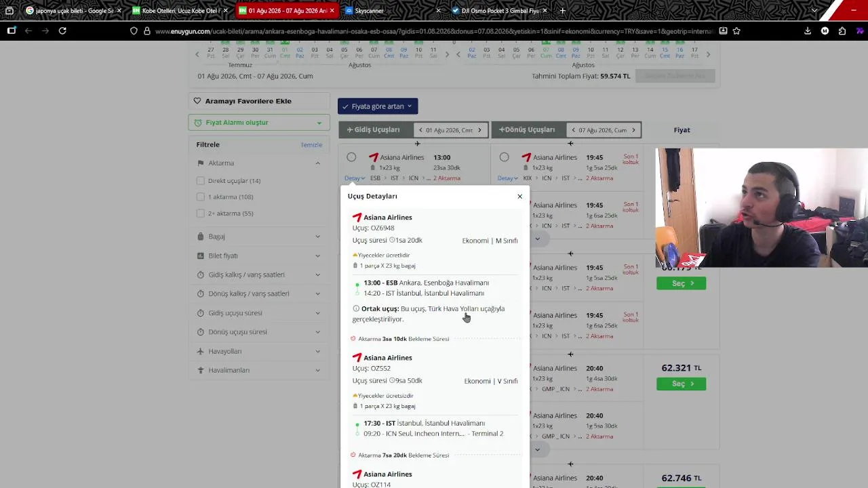868x488 pixels.
Task: Click the heart icon beside Aramayı Favorilere Ekle
Action: (197, 101)
